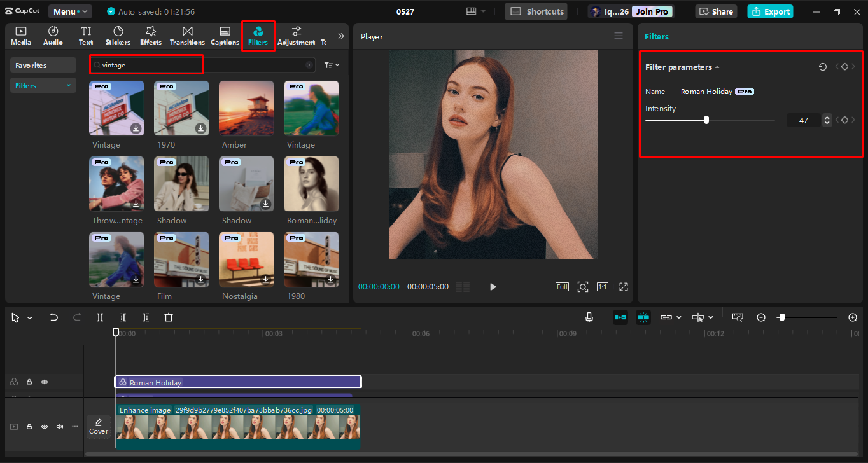Image resolution: width=868 pixels, height=463 pixels.
Task: Click the record voiceover microphone icon
Action: pyautogui.click(x=589, y=317)
